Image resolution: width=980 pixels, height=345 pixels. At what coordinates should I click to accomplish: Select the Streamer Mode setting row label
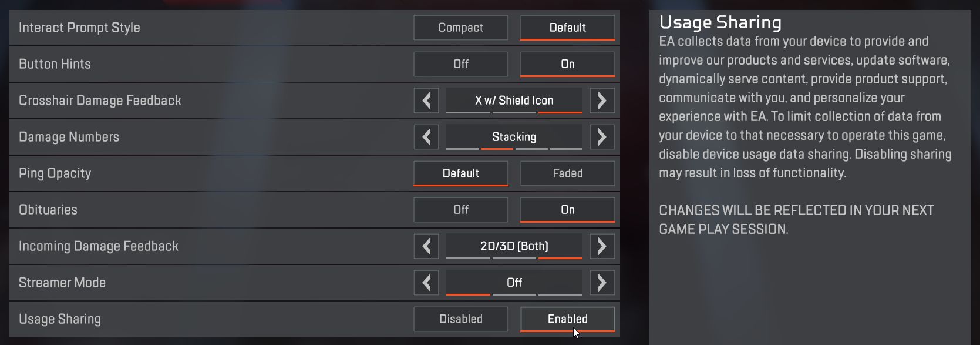(62, 283)
